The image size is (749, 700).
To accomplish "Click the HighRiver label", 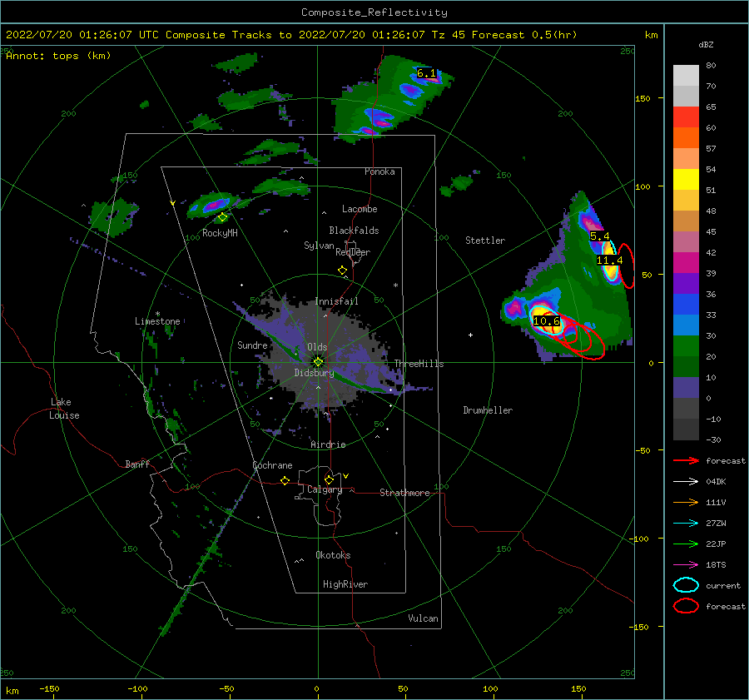I will tap(345, 584).
